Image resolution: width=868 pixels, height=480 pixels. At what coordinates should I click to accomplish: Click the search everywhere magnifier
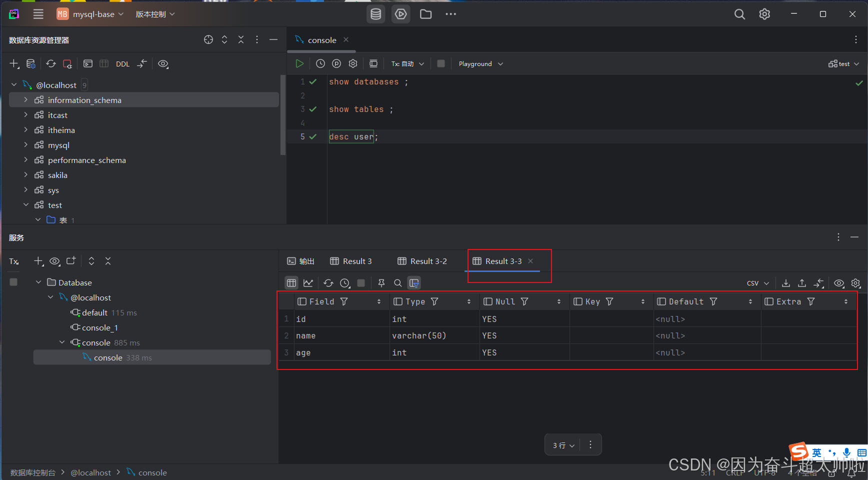pos(739,14)
